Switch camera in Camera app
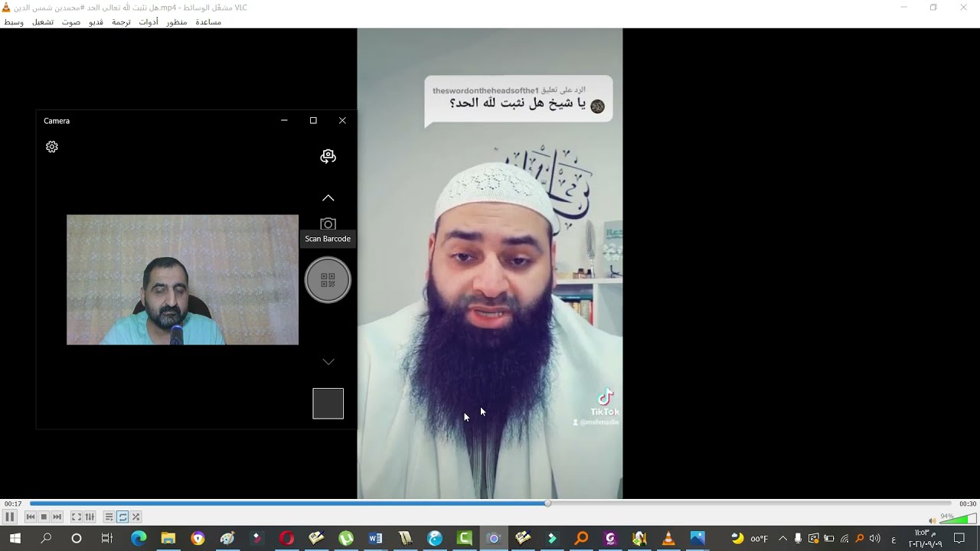 click(328, 156)
